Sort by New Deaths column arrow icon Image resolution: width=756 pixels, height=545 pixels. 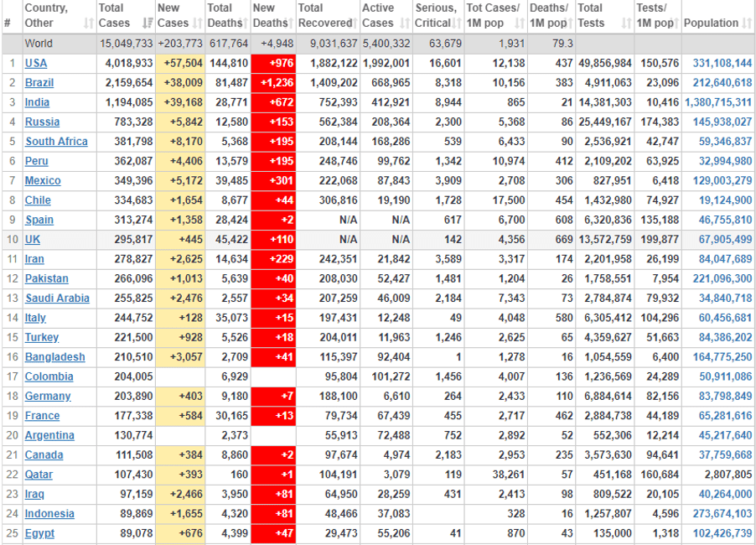point(290,23)
